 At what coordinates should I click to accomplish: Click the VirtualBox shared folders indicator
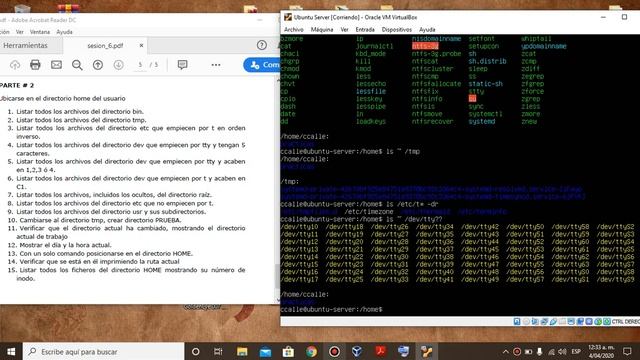562,322
